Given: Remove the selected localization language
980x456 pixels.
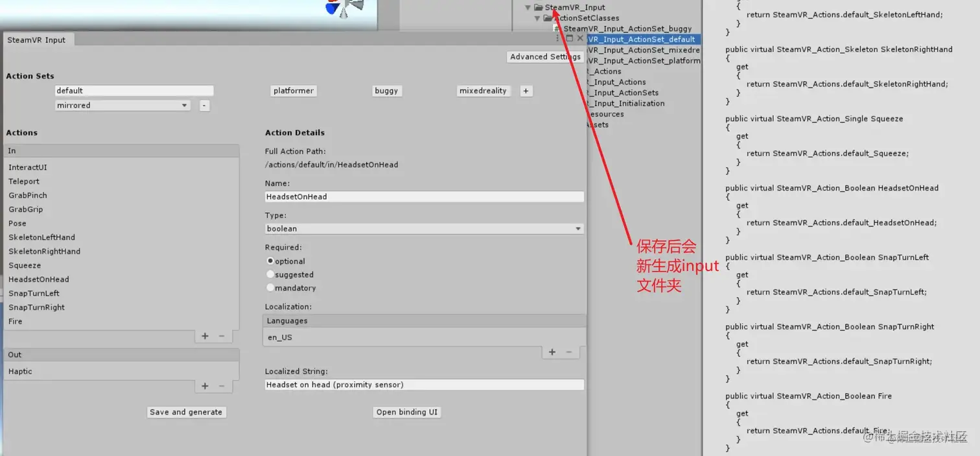Looking at the screenshot, I should 569,352.
